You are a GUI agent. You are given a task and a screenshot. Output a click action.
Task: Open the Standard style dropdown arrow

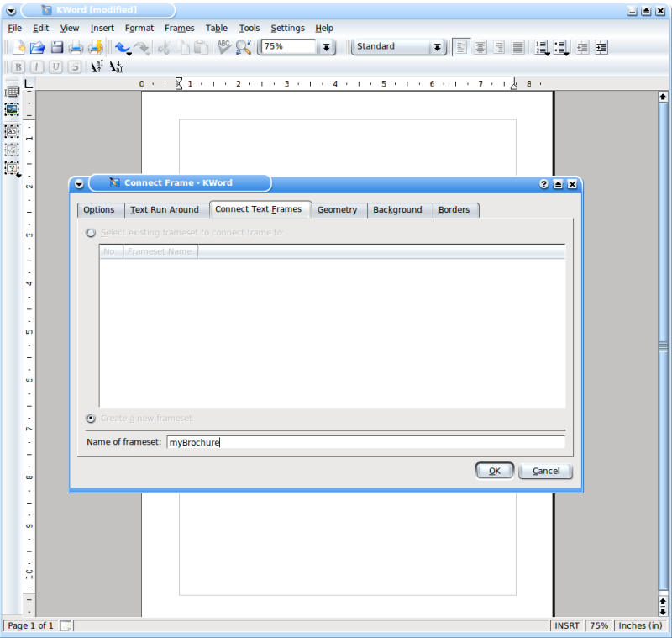coord(437,47)
